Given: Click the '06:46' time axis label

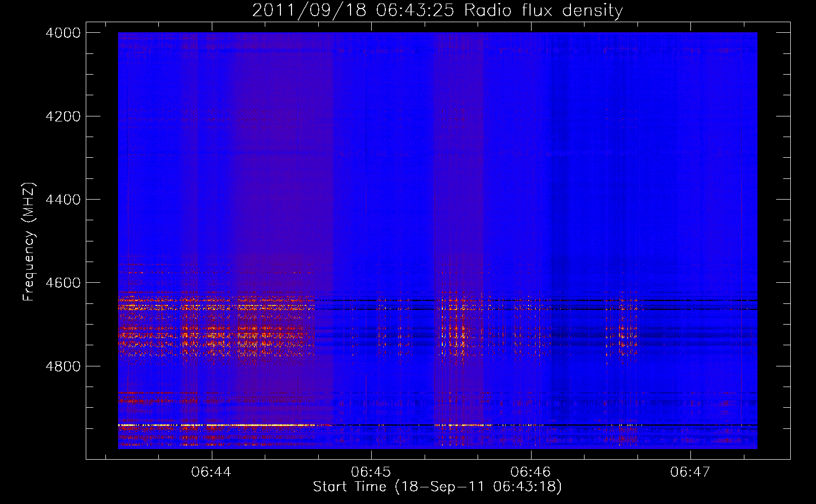Looking at the screenshot, I should [x=531, y=472].
